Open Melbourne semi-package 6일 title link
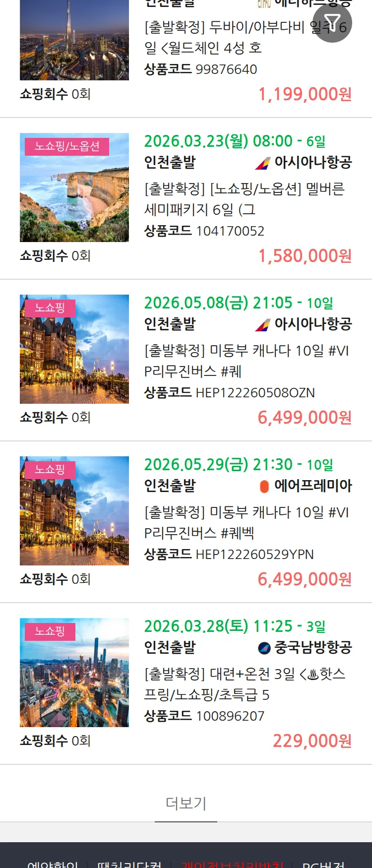Screen dimensions: 372x868 [x=244, y=199]
